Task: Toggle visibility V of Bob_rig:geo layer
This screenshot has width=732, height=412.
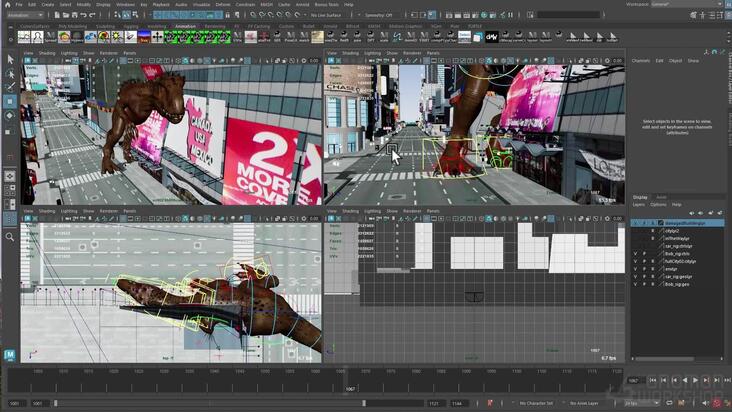Action: coord(635,284)
